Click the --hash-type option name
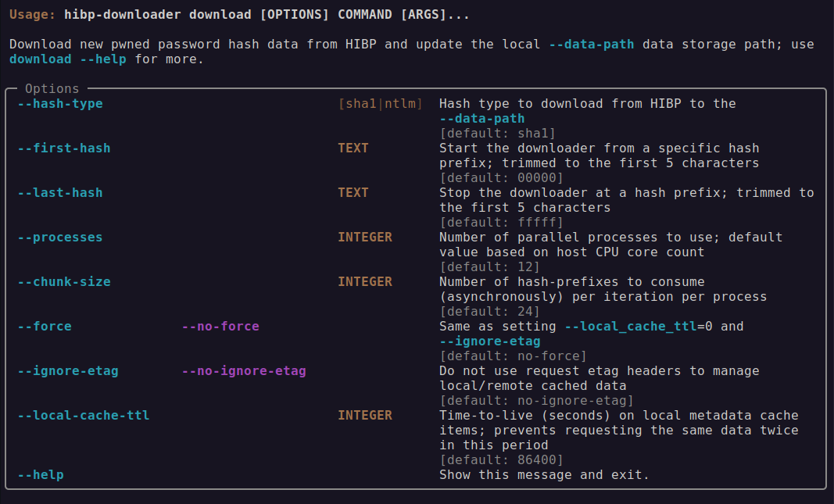The width and height of the screenshot is (834, 504). pyautogui.click(x=60, y=104)
